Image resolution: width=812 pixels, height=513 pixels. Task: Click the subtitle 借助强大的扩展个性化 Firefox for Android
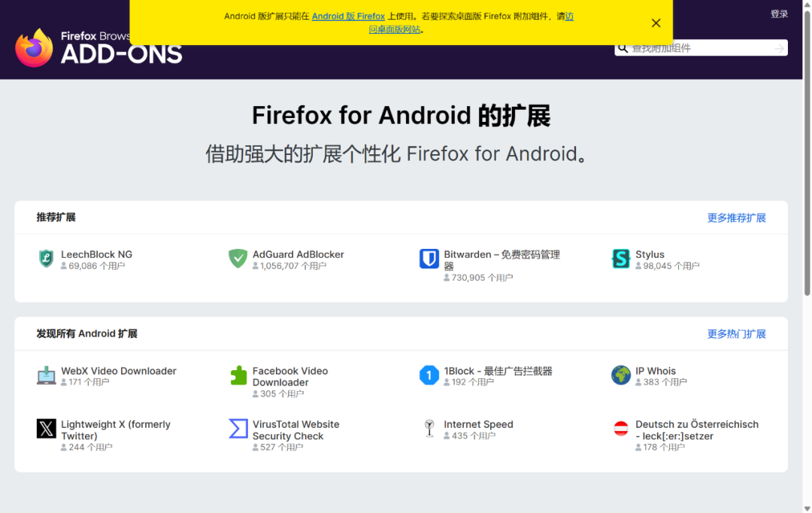point(397,154)
